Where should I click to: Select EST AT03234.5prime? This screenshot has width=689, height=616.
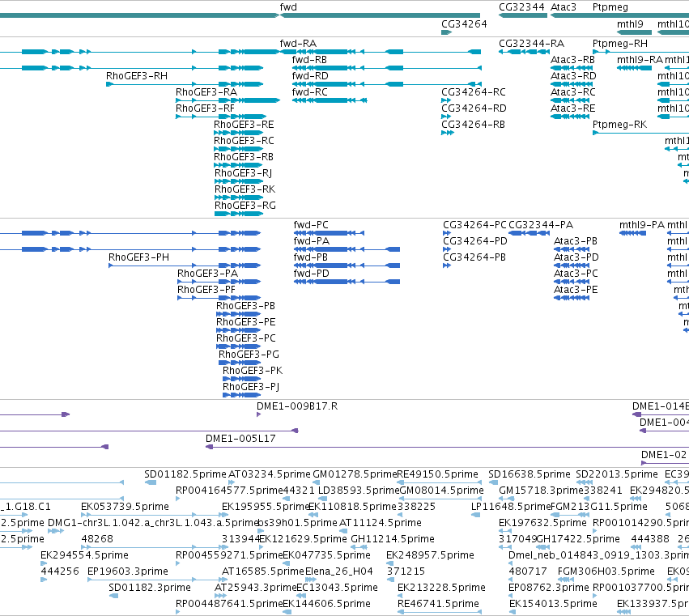coord(232,483)
